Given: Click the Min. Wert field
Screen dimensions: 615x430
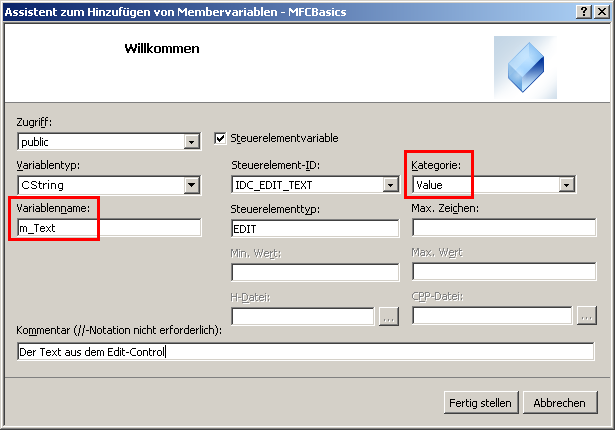Looking at the screenshot, I should 315,272.
